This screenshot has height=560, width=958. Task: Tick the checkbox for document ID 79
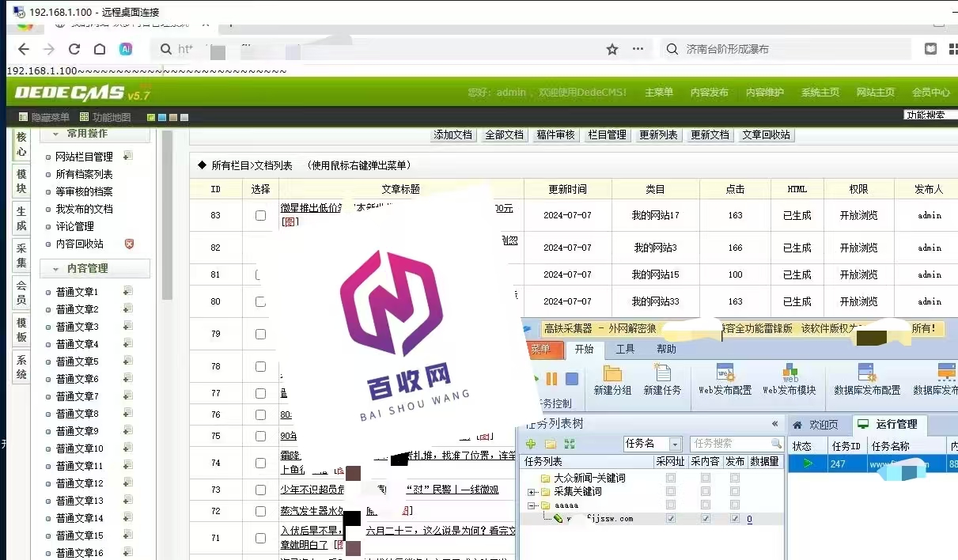pyautogui.click(x=260, y=334)
